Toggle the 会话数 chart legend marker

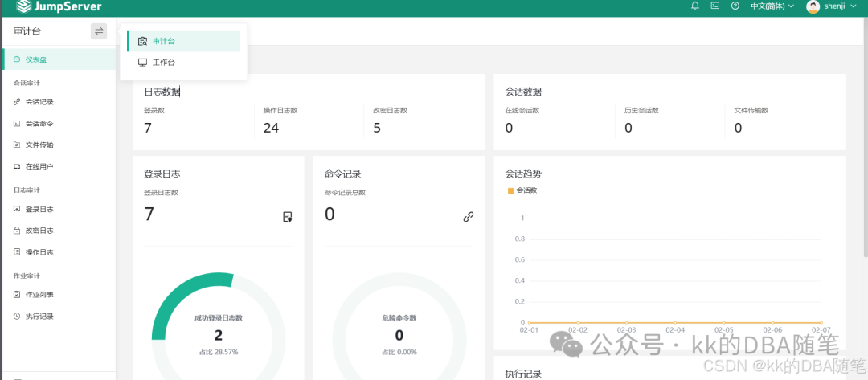[511, 190]
